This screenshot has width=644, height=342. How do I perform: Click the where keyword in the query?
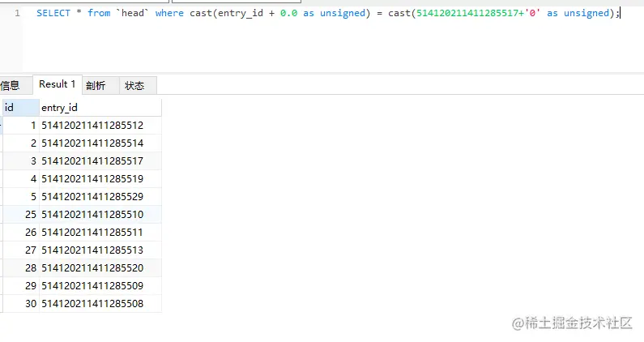(x=169, y=13)
